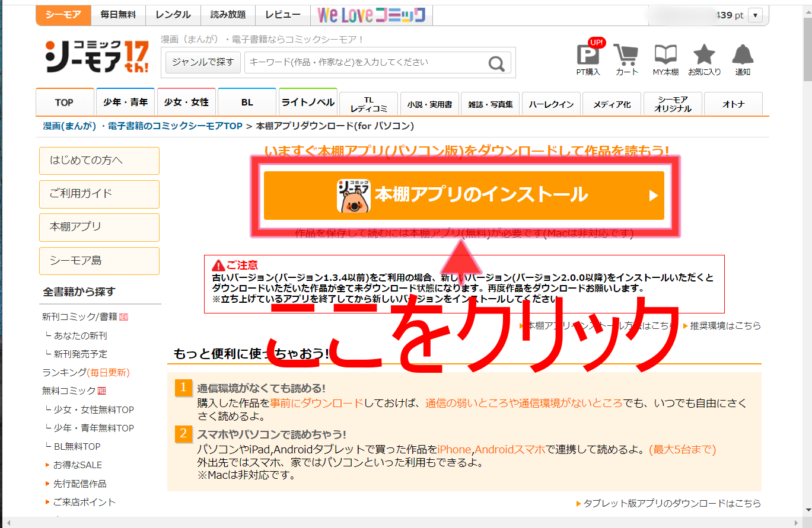Open the MY本棚 book icon
Viewport: 812px width, 528px height.
665,59
